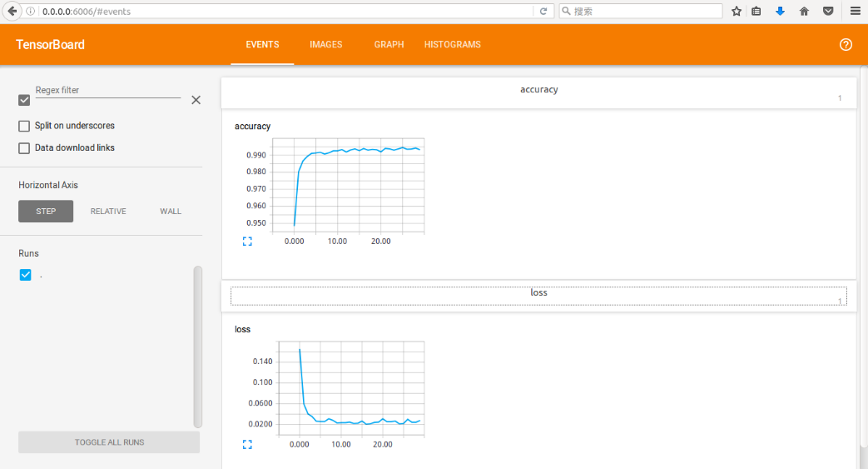Click the Pocket save icon
Viewport: 868px width, 469px height.
click(x=828, y=11)
